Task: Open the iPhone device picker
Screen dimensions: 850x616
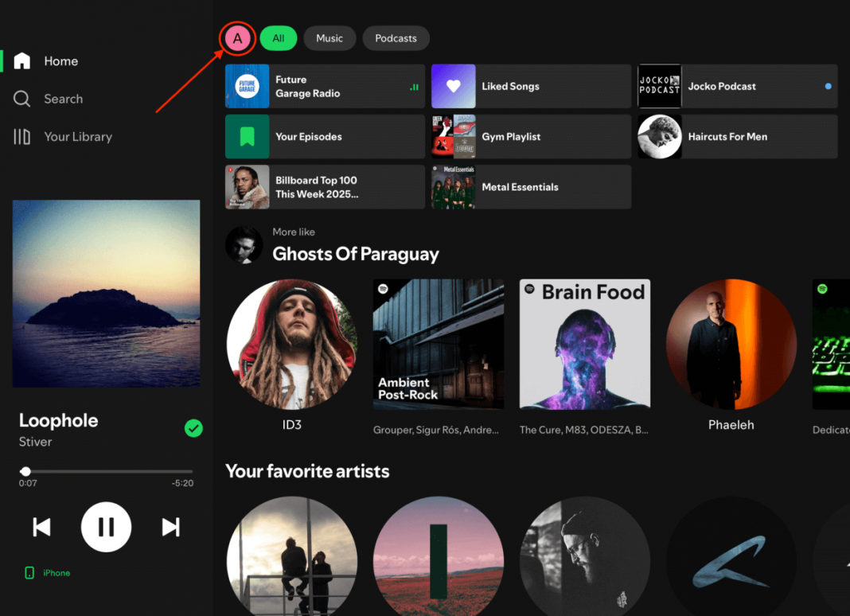Action: tap(48, 573)
